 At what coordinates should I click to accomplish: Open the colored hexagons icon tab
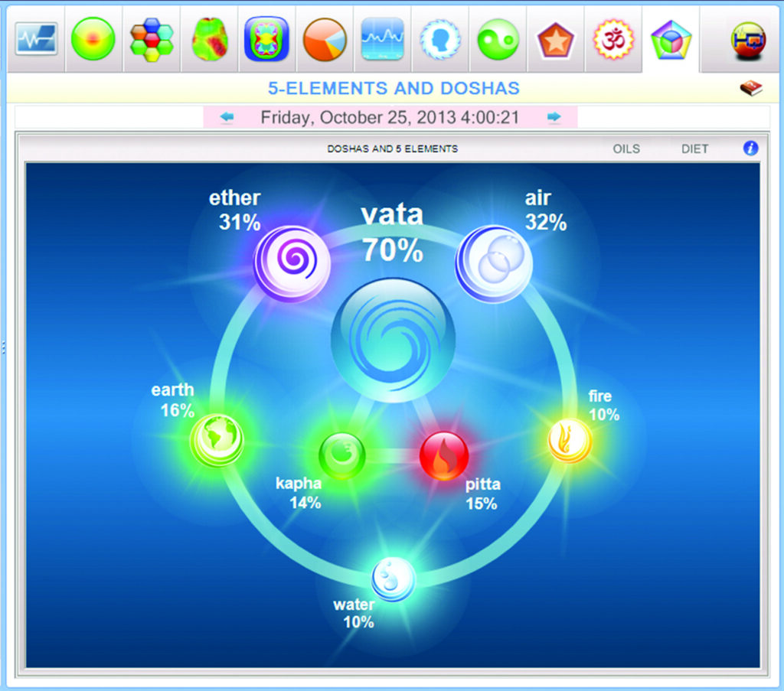point(151,39)
